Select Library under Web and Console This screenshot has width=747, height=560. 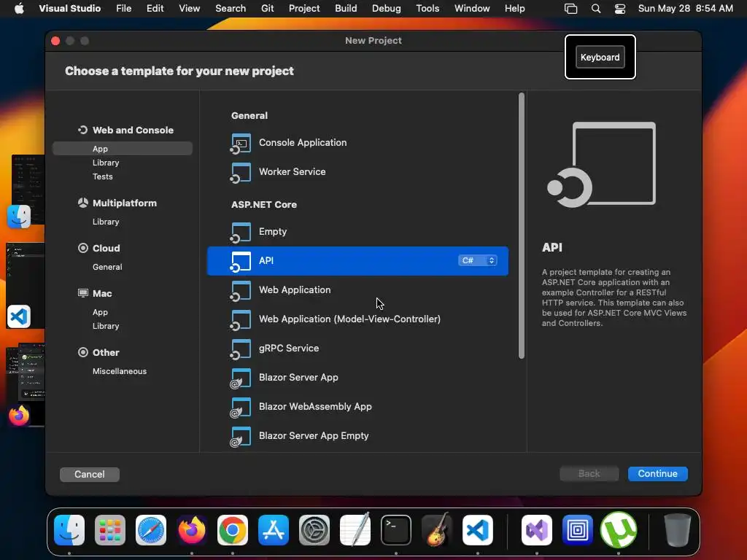(106, 163)
